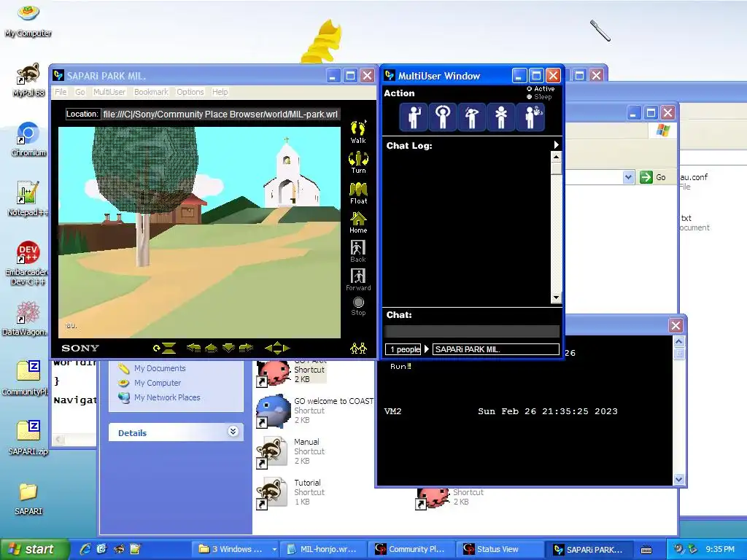
Task: Open Notepad++ desktop shortcut
Action: pos(28,199)
